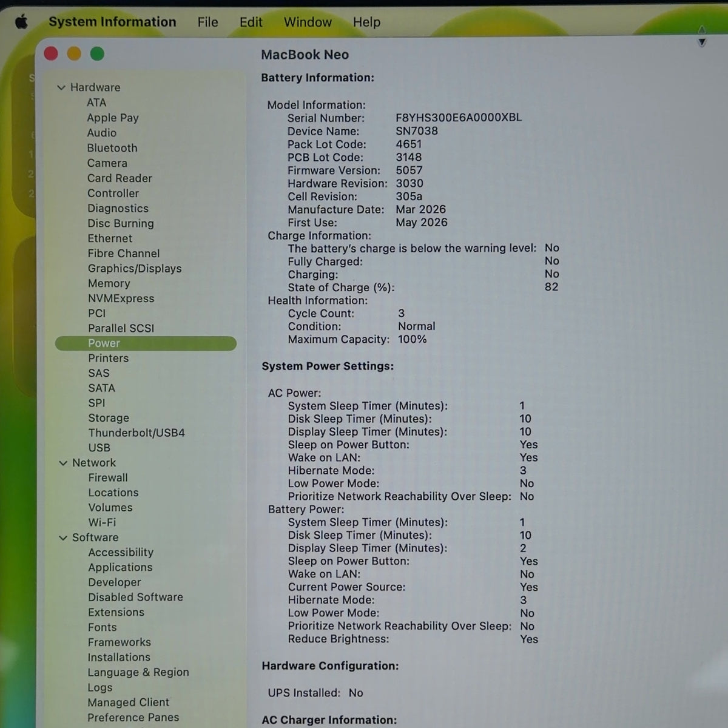Select Developer under Software
The height and width of the screenshot is (728, 728).
coord(115,582)
